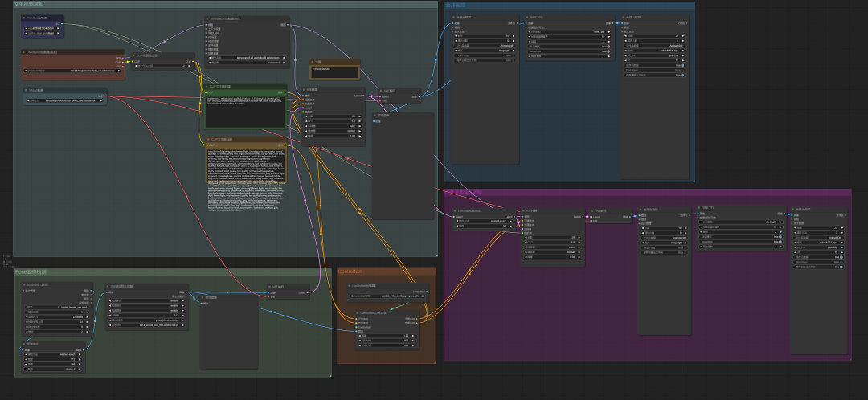Open 图像缩放 nearest-exact method dropdown
The width and height of the screenshot is (868, 400).
click(53, 354)
